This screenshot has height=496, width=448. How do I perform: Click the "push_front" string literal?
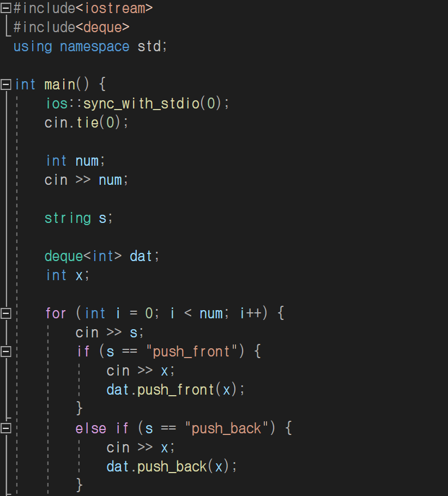pyautogui.click(x=191, y=352)
